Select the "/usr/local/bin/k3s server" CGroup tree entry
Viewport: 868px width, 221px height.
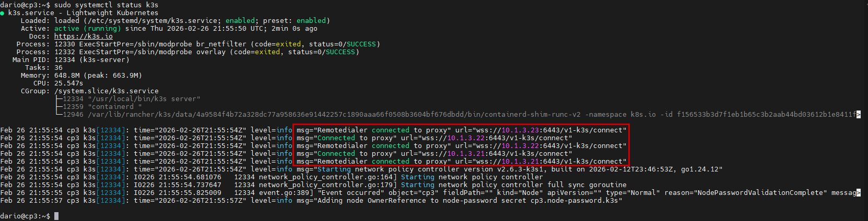point(144,99)
